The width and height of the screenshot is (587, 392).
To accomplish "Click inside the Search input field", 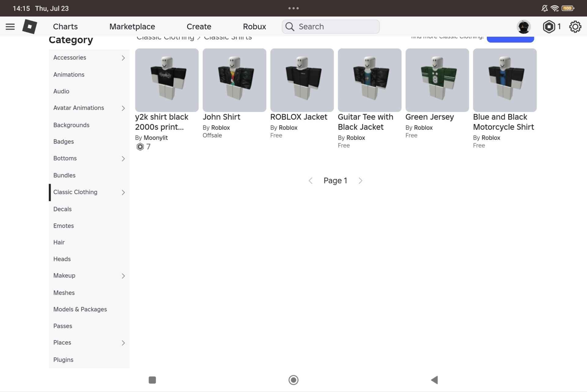I will pyautogui.click(x=330, y=27).
